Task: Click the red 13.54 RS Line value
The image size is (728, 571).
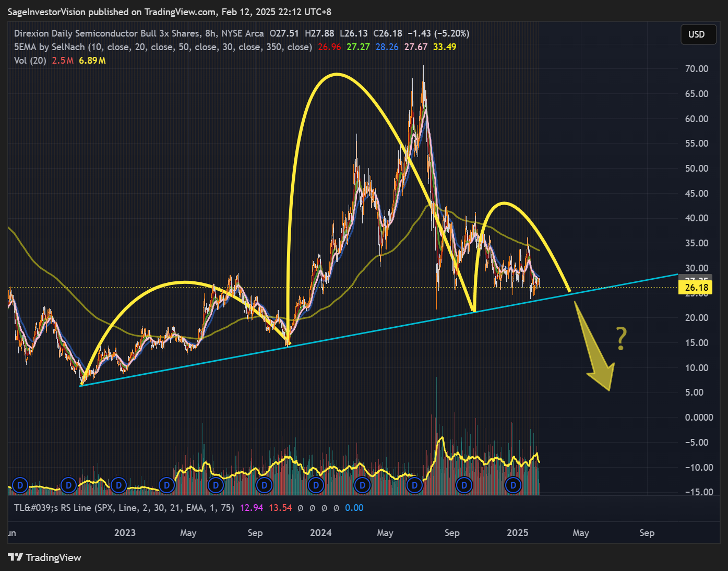Action: (x=280, y=508)
